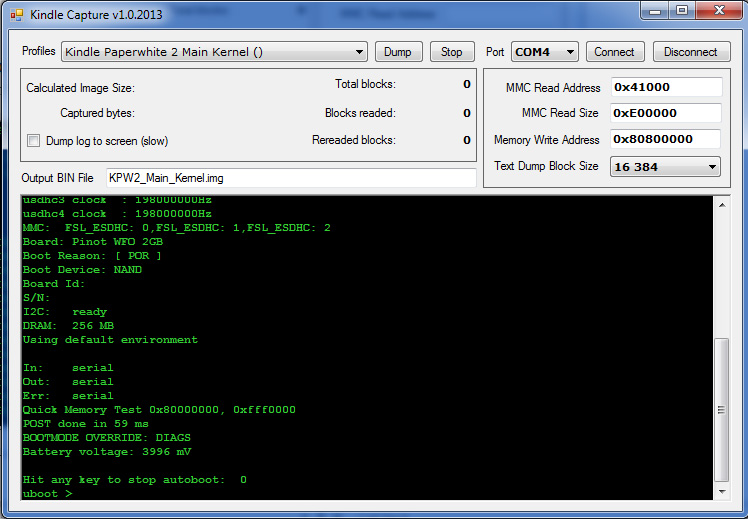Image resolution: width=748 pixels, height=519 pixels.
Task: Click the 'Calculated Image Size:' label
Action: pos(80,88)
